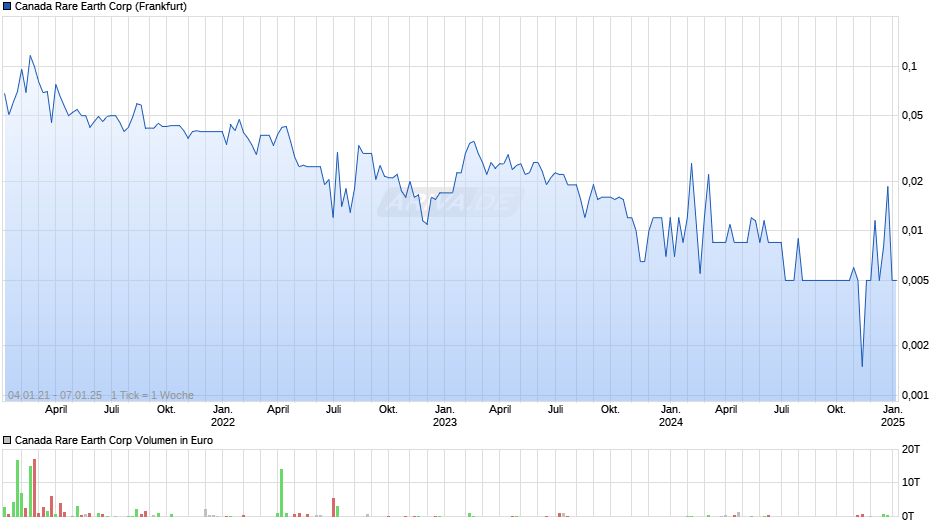
Task: Click the first 'April' label on the time axis
Action: (56, 410)
